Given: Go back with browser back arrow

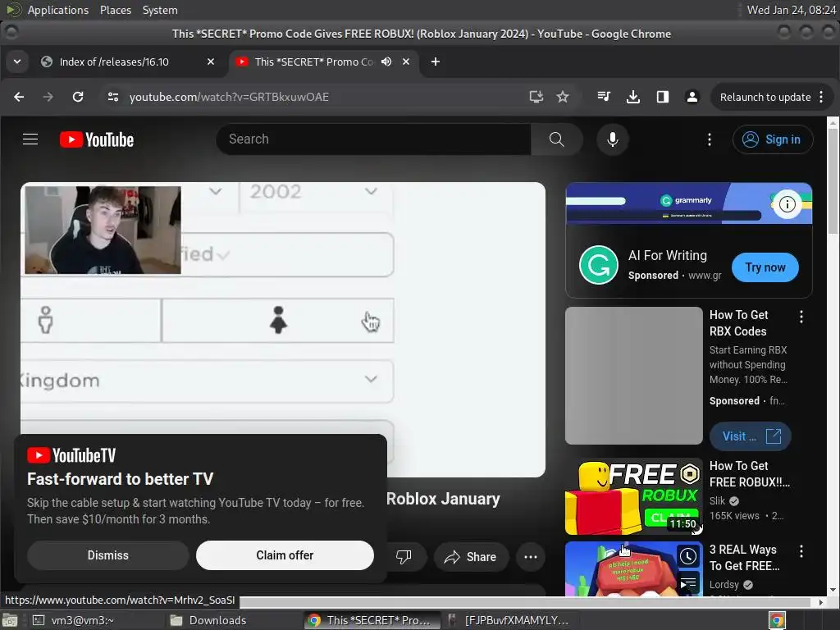Looking at the screenshot, I should tap(19, 97).
